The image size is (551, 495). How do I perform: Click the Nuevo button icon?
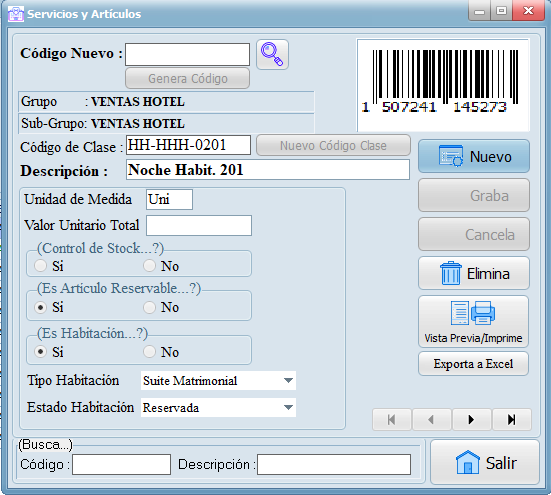451,156
